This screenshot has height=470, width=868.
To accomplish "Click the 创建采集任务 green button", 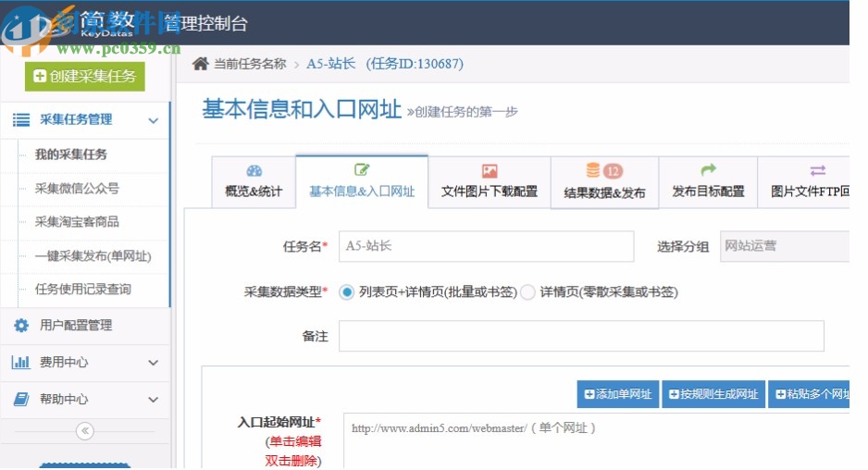I will 85,77.
